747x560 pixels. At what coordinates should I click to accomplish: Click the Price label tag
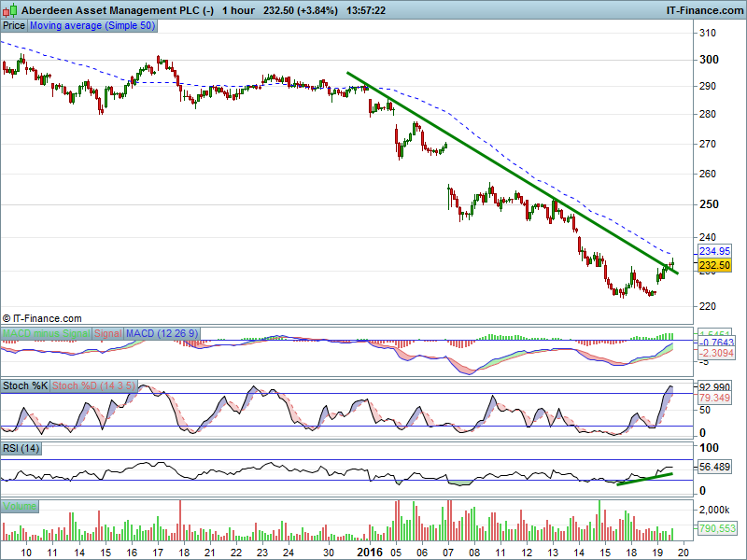14,26
